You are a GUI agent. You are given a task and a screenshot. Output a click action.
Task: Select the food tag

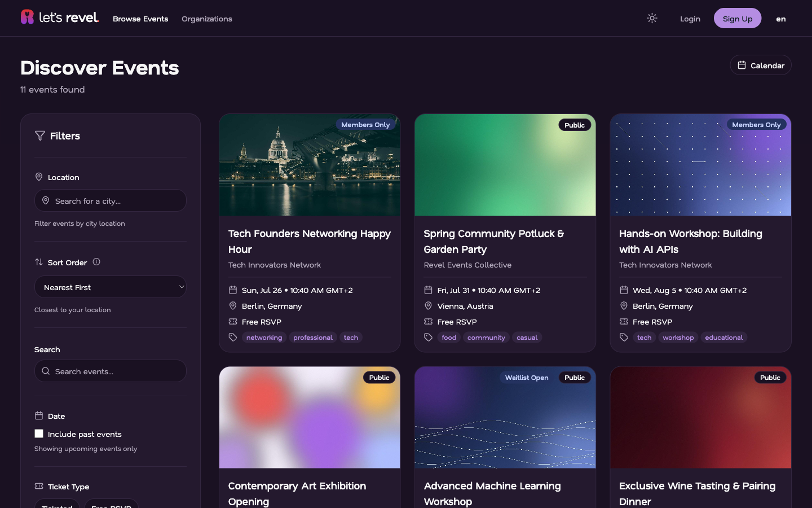[449, 338]
